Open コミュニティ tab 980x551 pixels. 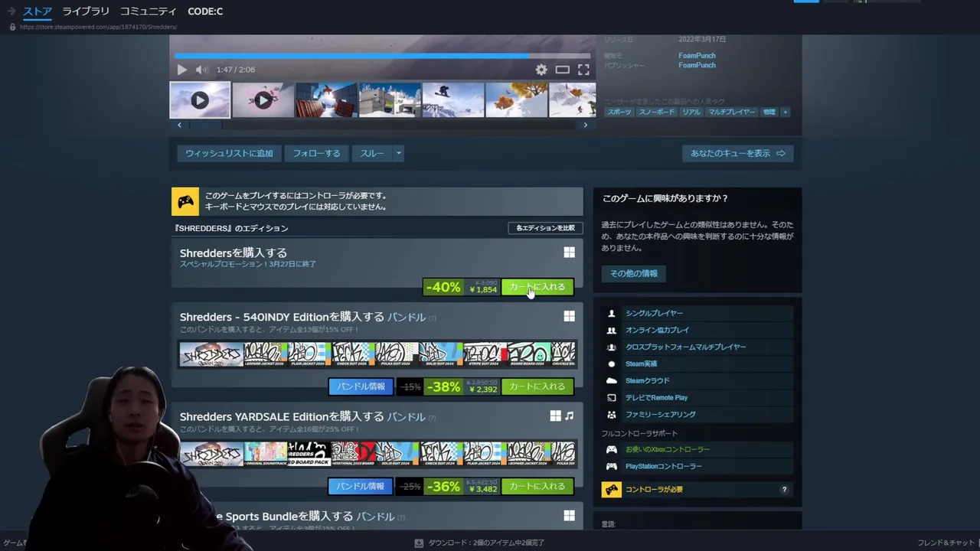coord(149,11)
